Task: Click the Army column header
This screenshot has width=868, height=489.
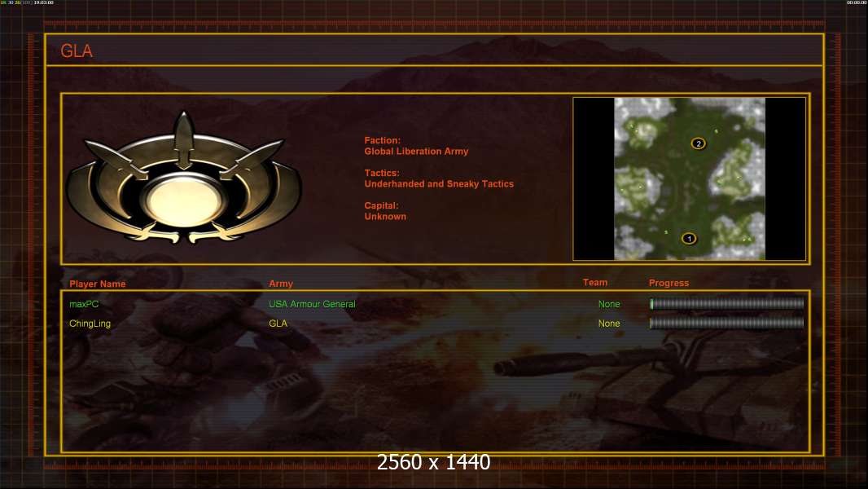Action: 281,284
